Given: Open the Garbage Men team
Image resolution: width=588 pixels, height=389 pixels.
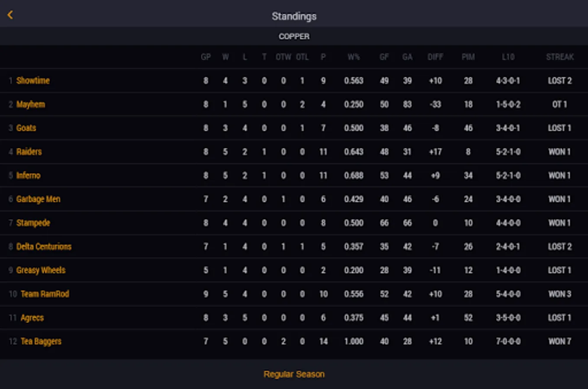Looking at the screenshot, I should (x=38, y=199).
